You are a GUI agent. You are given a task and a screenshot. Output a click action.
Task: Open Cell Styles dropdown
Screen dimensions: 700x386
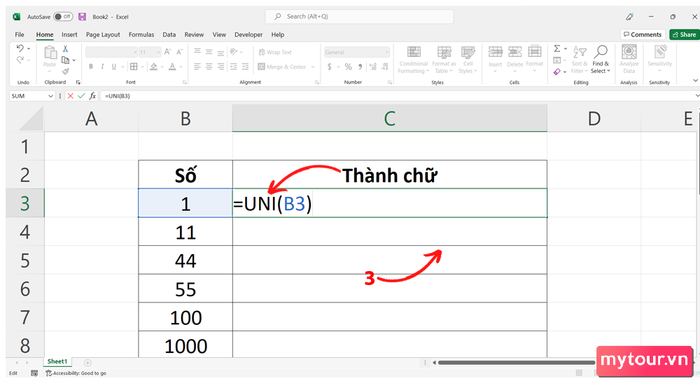[467, 60]
